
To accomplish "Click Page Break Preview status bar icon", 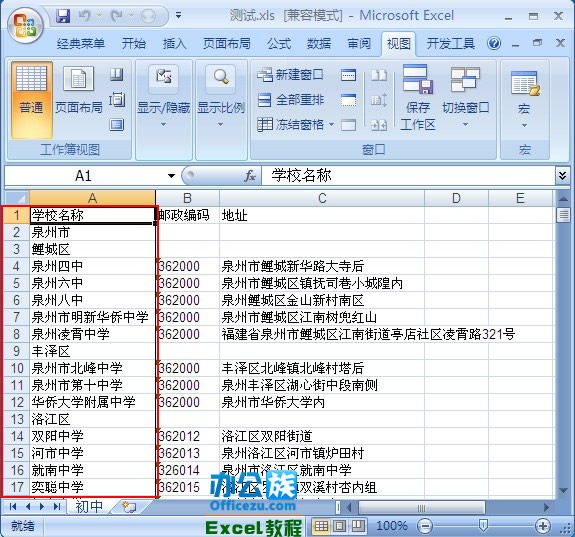I will (358, 526).
